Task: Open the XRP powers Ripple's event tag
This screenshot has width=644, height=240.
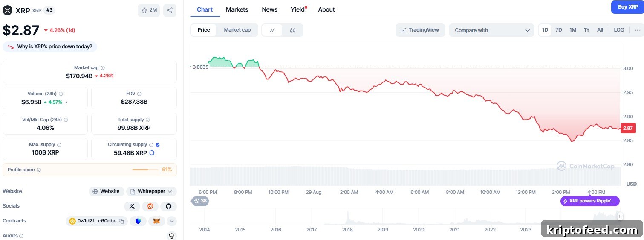Action: tap(590, 201)
